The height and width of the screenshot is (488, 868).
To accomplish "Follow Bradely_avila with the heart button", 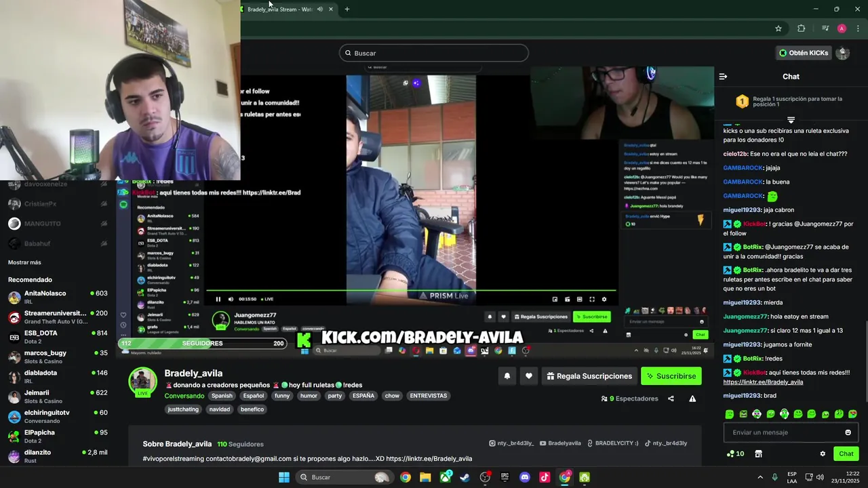I will [529, 376].
